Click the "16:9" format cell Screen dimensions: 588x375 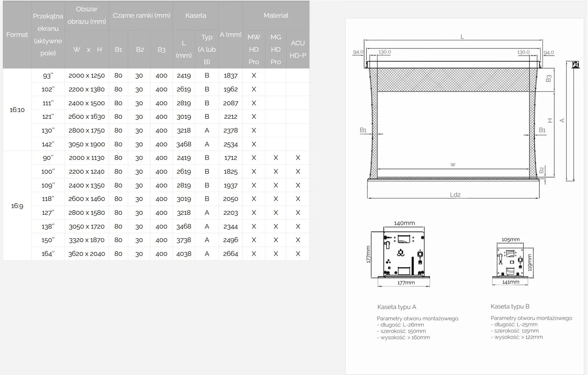[x=17, y=206]
